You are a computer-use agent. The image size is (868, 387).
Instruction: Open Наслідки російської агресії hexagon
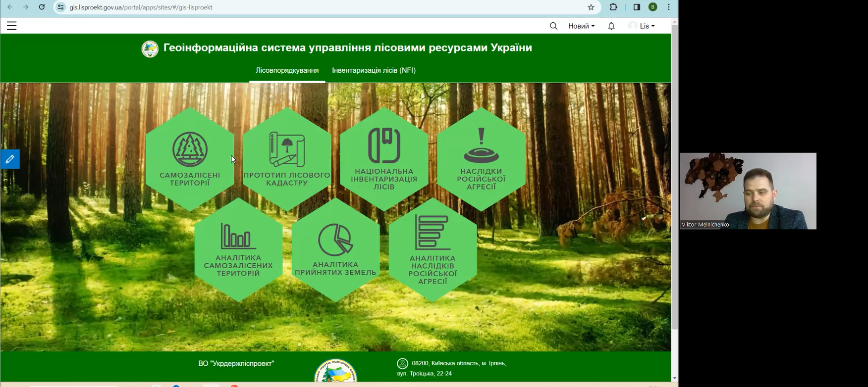click(481, 159)
